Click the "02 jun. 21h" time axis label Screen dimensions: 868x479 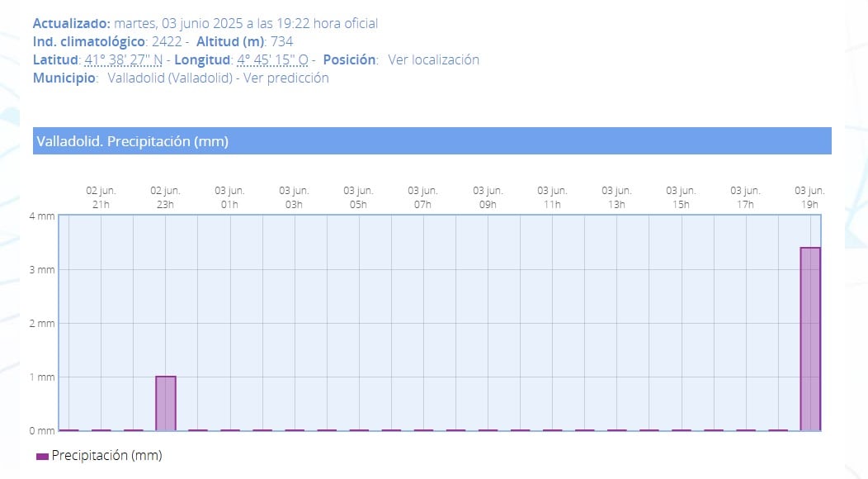pyautogui.click(x=101, y=197)
